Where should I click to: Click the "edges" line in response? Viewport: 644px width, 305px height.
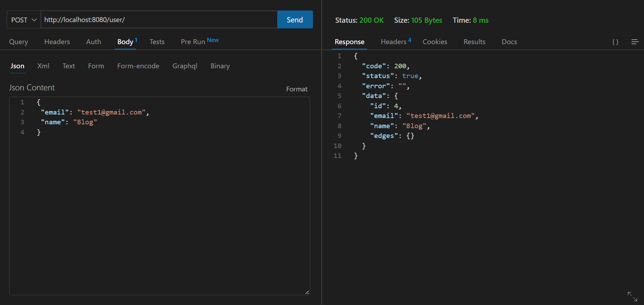click(x=392, y=136)
